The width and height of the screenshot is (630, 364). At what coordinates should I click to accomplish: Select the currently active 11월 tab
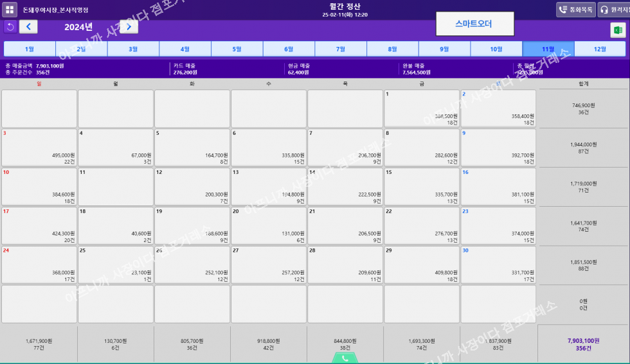click(x=548, y=49)
